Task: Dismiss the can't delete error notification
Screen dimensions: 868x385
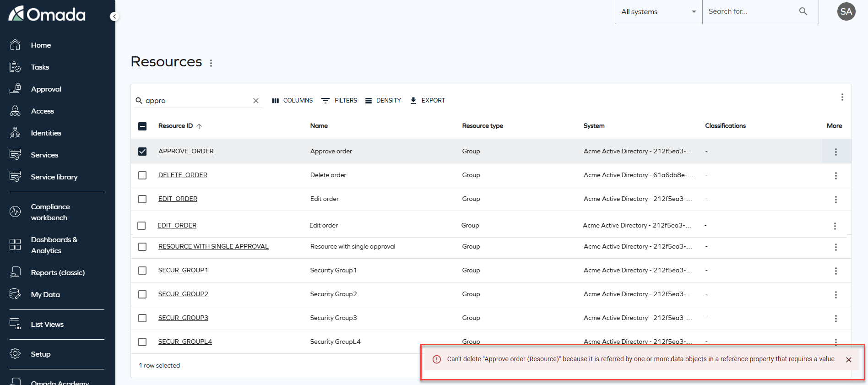Action: point(848,360)
